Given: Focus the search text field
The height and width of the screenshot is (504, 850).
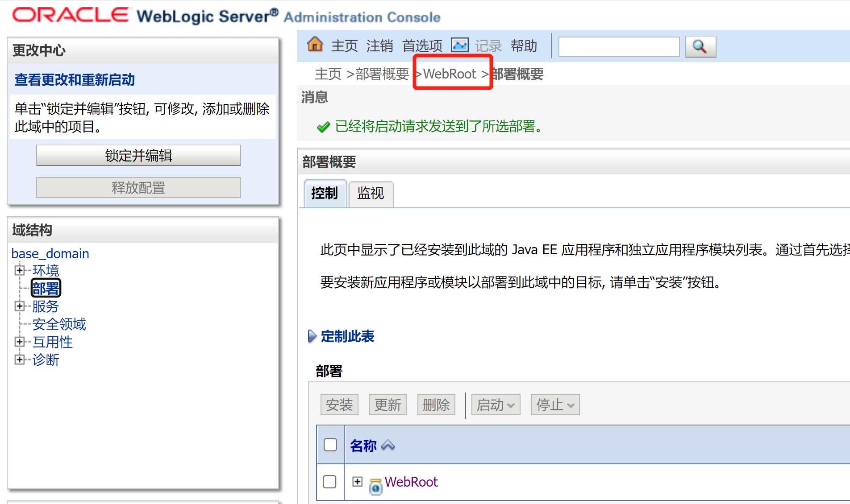Looking at the screenshot, I should click(x=619, y=47).
